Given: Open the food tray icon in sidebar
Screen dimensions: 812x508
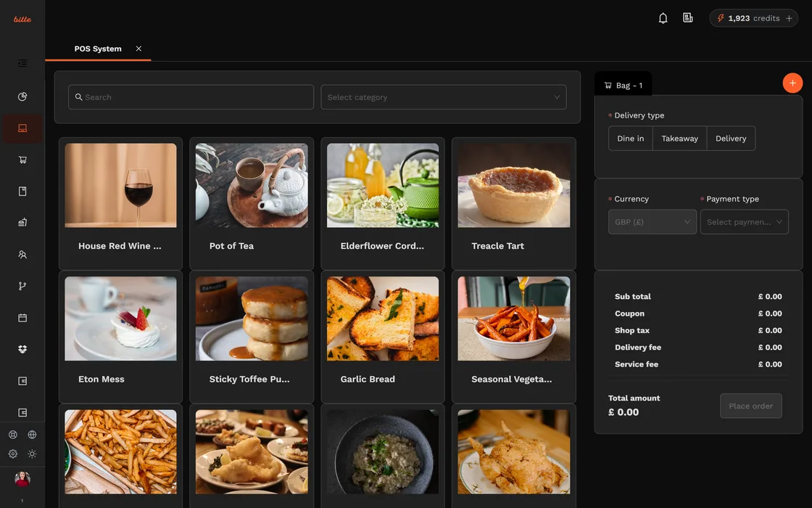Looking at the screenshot, I should (22, 222).
